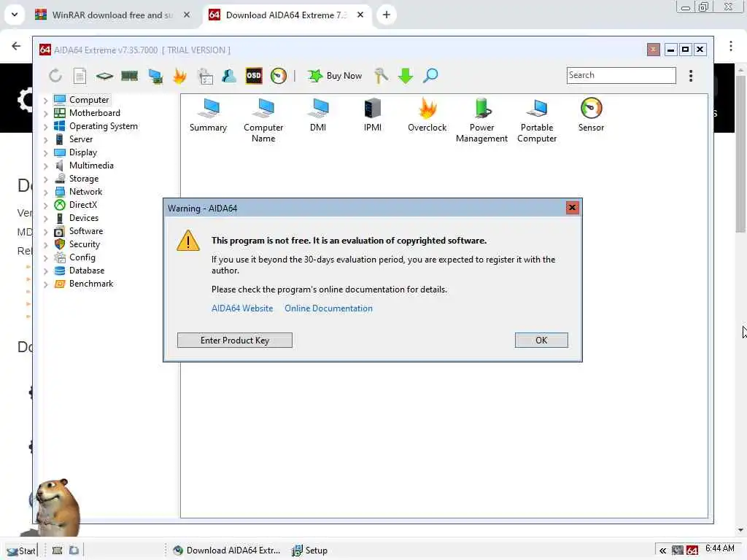Expand the Server tree node

[46, 139]
